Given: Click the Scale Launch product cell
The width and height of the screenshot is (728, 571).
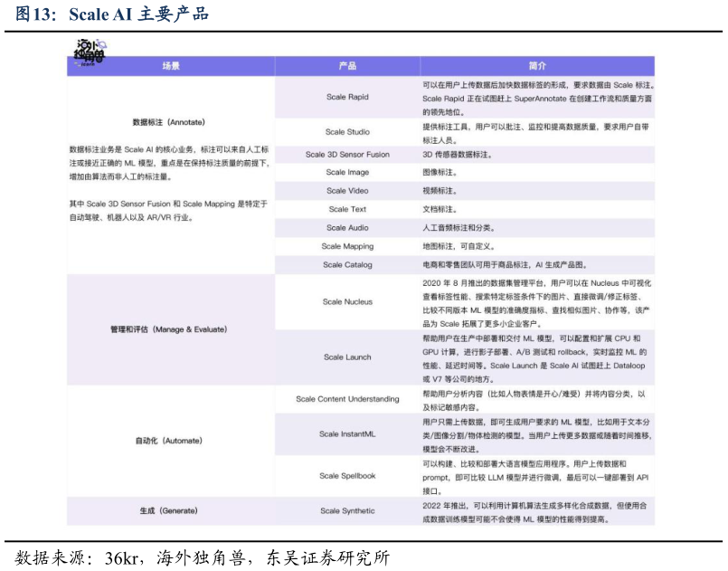Looking at the screenshot, I should pyautogui.click(x=347, y=357).
